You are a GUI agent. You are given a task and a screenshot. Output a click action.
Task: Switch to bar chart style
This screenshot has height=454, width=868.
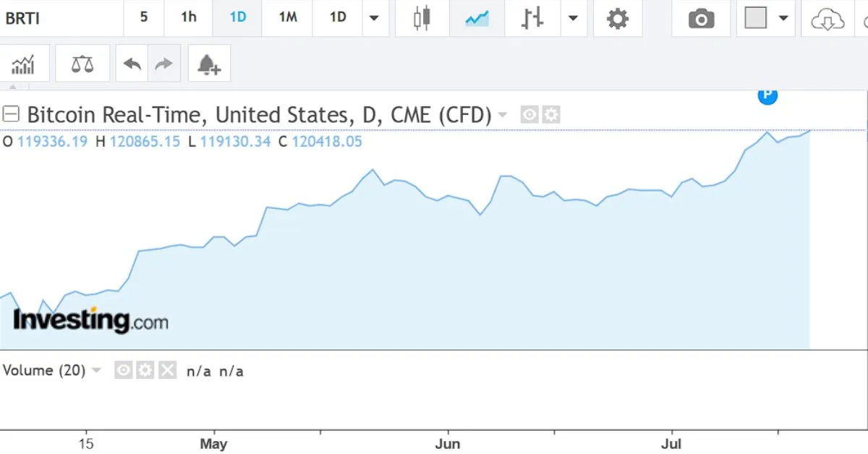point(532,18)
